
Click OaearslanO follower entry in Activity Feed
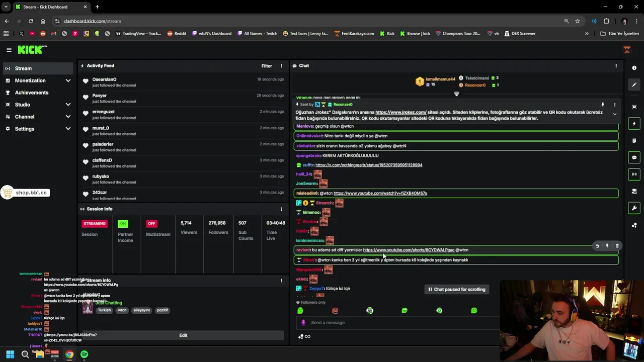[183, 82]
